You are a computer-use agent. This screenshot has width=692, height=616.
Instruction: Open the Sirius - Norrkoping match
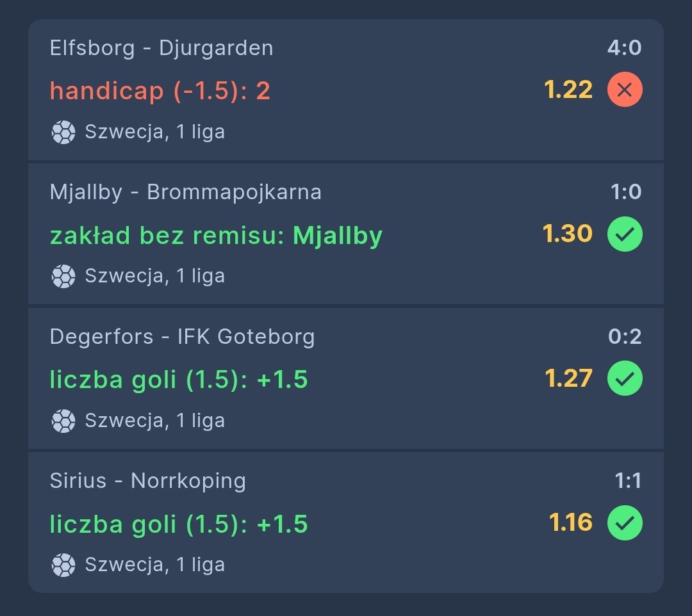pyautogui.click(x=148, y=481)
